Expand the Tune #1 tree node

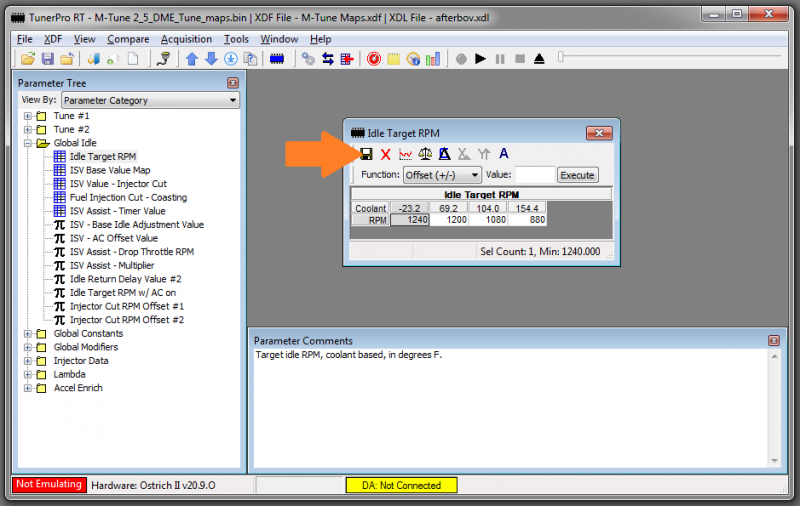coord(28,116)
